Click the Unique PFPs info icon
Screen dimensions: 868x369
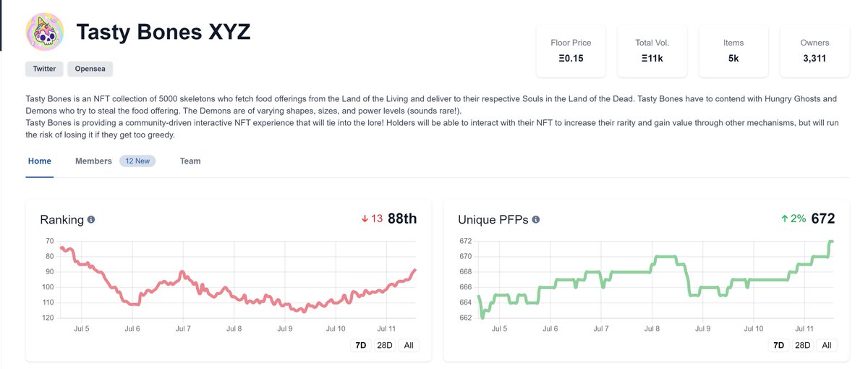coord(535,219)
